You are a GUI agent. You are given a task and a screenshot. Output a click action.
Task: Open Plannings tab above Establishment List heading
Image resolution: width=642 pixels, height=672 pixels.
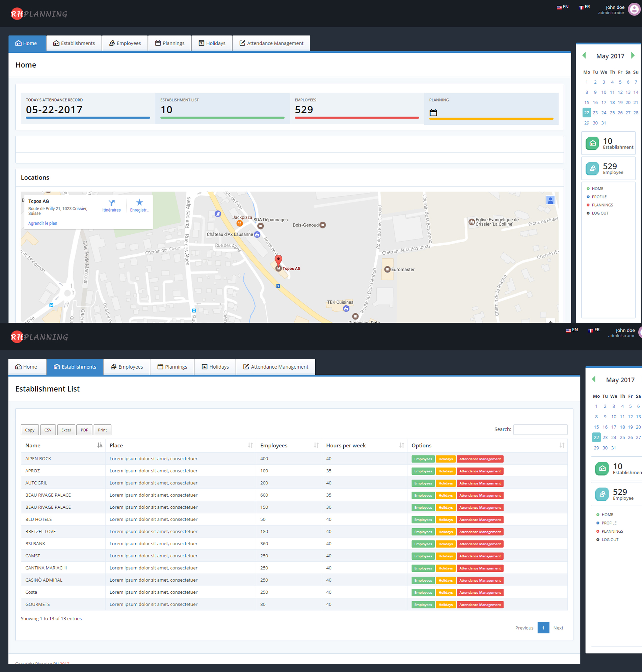172,367
